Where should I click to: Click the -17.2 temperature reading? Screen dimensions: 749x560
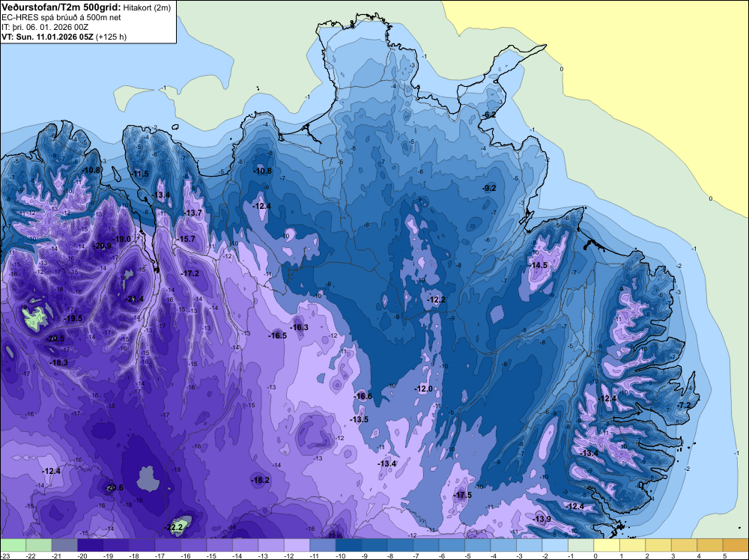click(x=190, y=273)
